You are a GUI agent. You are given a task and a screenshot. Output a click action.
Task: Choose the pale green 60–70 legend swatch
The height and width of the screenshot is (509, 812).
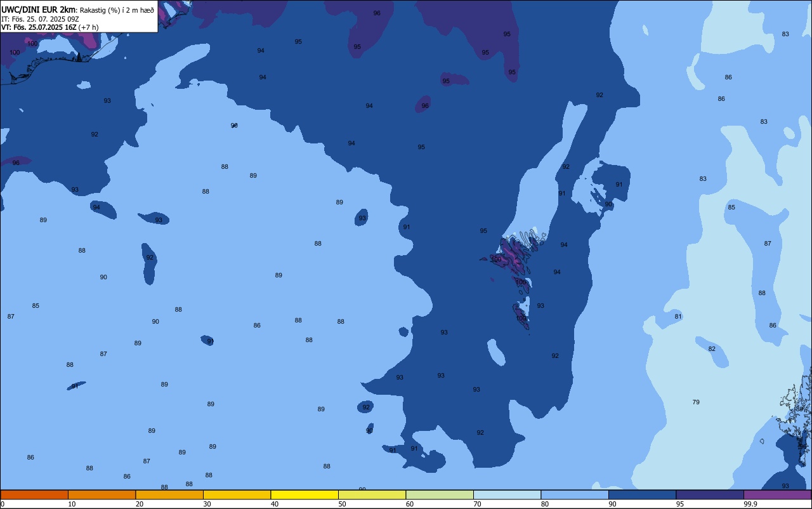click(440, 494)
